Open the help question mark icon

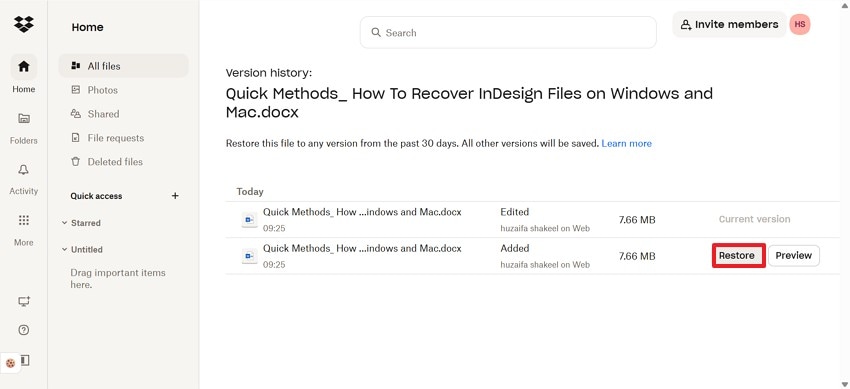tap(24, 330)
